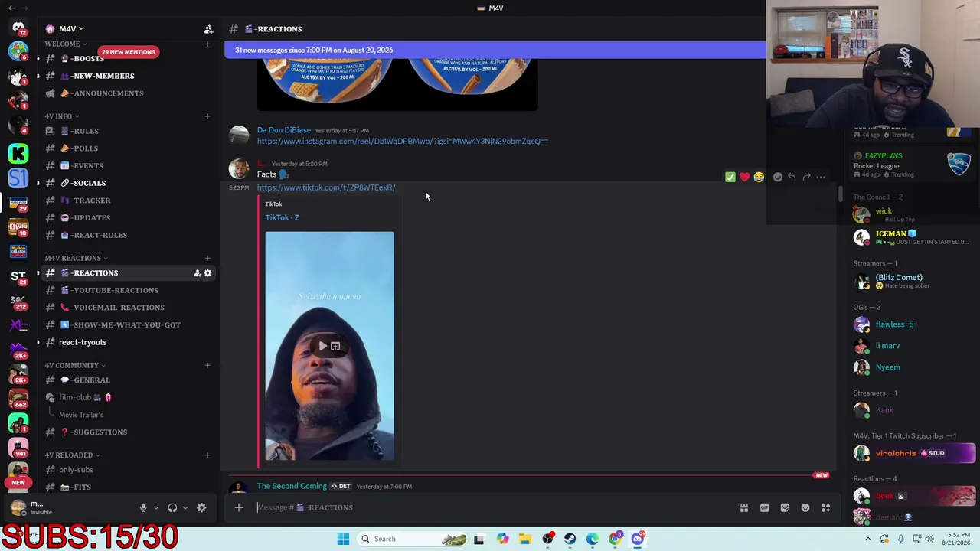Deafen audio with the headphones icon
This screenshot has height=551, width=980.
[x=172, y=507]
